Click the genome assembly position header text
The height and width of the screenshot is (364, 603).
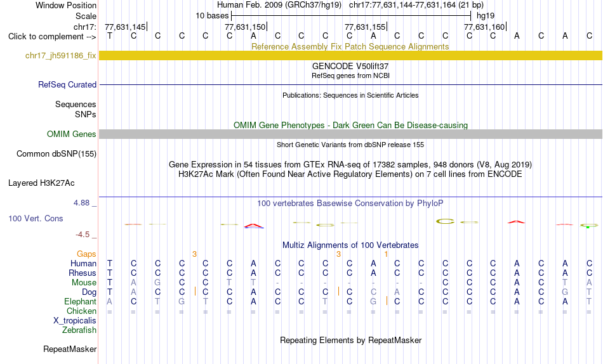350,5
